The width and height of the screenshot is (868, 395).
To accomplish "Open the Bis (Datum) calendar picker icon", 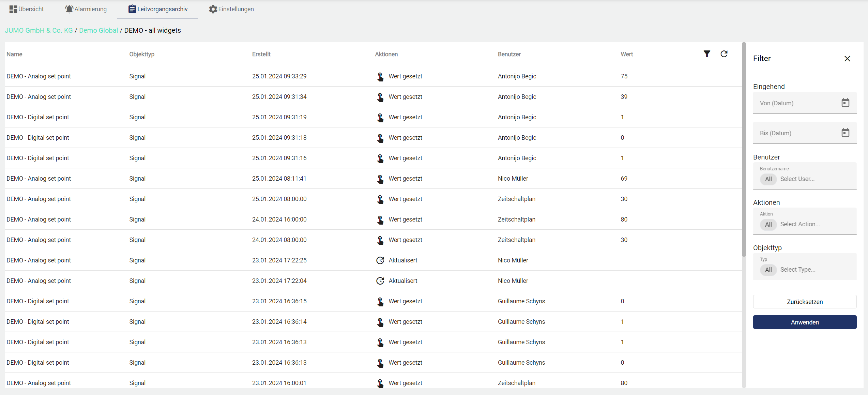I will pyautogui.click(x=845, y=133).
